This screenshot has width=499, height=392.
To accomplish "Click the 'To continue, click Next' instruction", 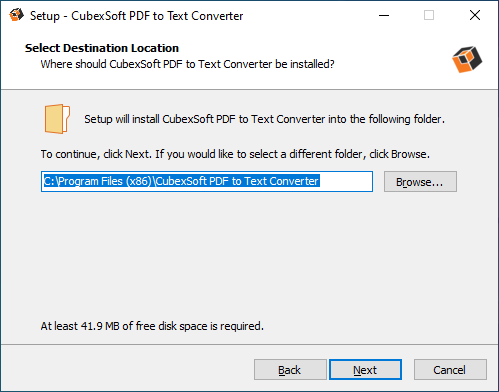I will [x=235, y=154].
